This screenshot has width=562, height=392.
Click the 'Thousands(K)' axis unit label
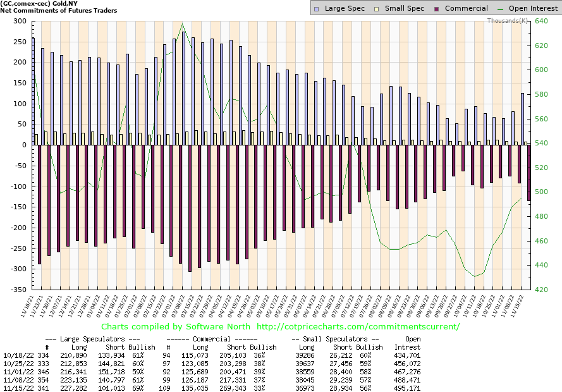coord(507,20)
